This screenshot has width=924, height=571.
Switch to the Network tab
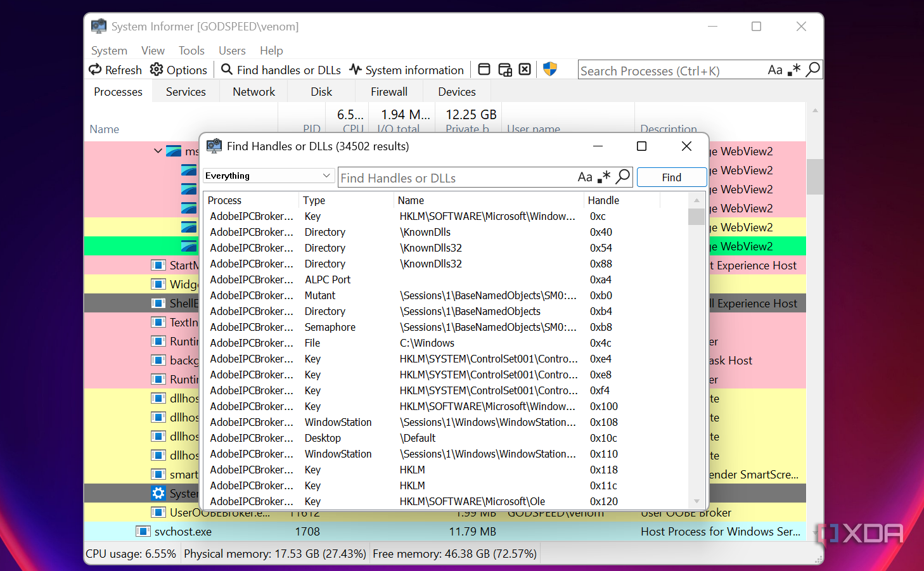pos(253,92)
